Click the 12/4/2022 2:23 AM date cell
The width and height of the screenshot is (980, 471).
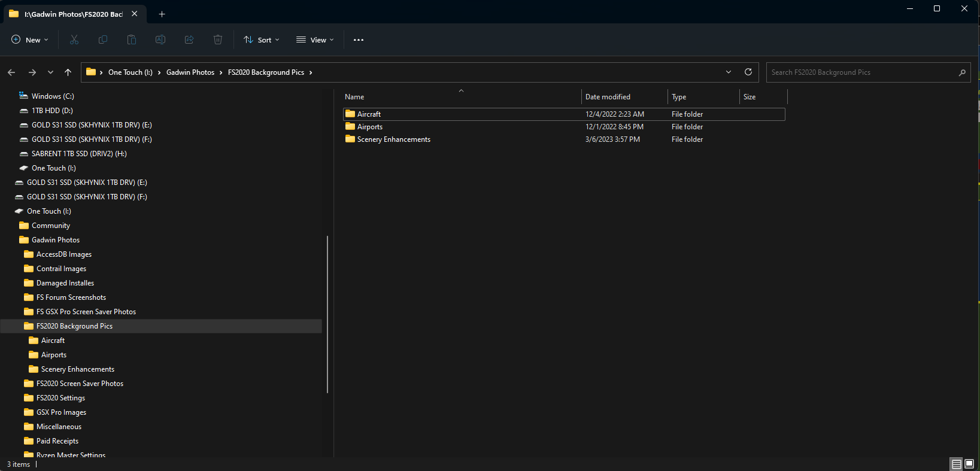(x=615, y=114)
